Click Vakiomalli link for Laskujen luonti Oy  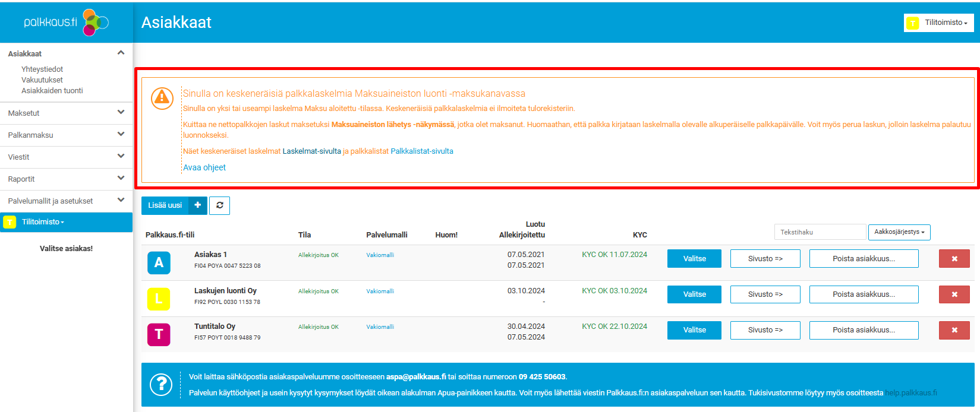tap(380, 291)
